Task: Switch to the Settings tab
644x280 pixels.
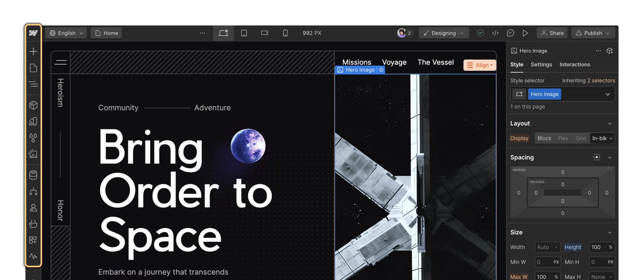Action: coord(541,64)
